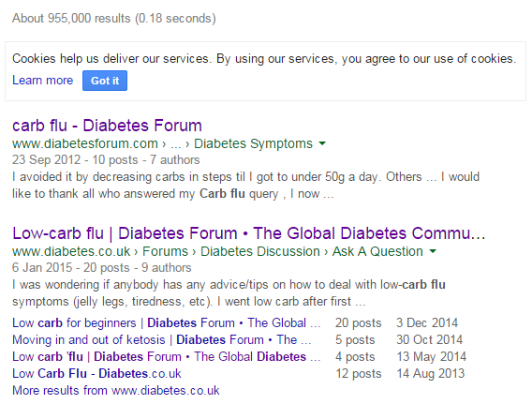
Task: Open the Ask A Question breadcrumb
Action: click(377, 251)
